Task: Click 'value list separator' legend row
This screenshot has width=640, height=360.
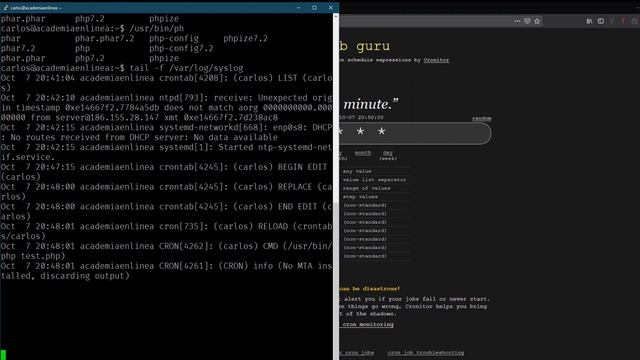Action: (374, 180)
